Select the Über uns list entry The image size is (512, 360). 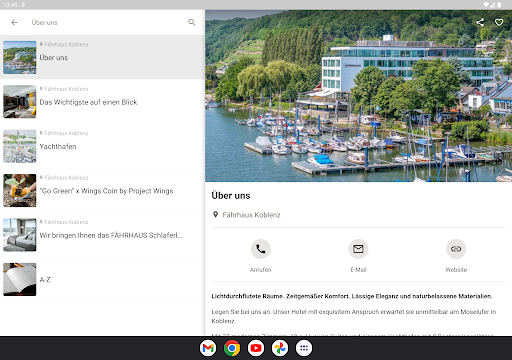[102, 57]
